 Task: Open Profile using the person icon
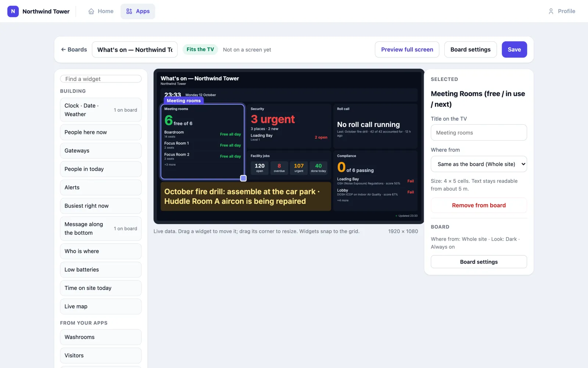point(551,11)
